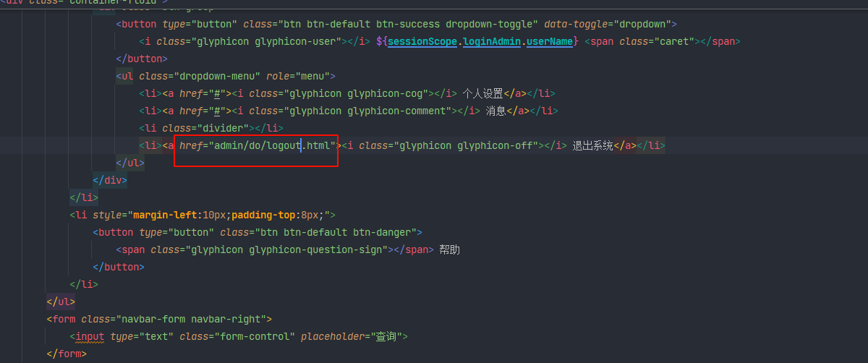The height and width of the screenshot is (363, 868).
Task: Click the placeholder value 查询 in the input tag
Action: tap(388, 336)
